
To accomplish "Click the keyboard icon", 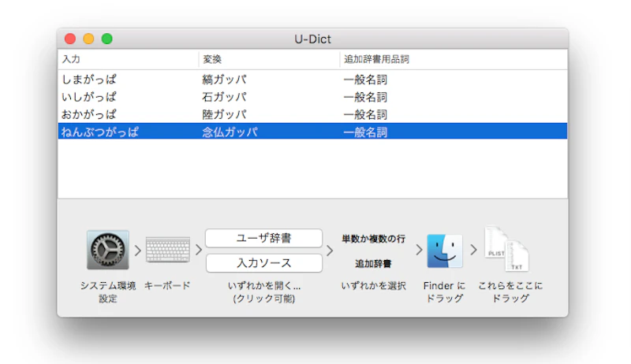I will coord(168,250).
